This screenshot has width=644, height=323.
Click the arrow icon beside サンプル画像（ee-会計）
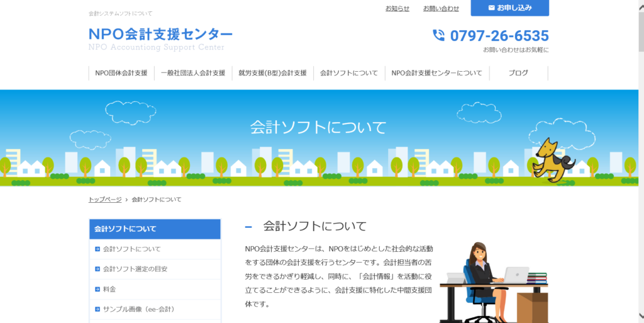pos(97,309)
